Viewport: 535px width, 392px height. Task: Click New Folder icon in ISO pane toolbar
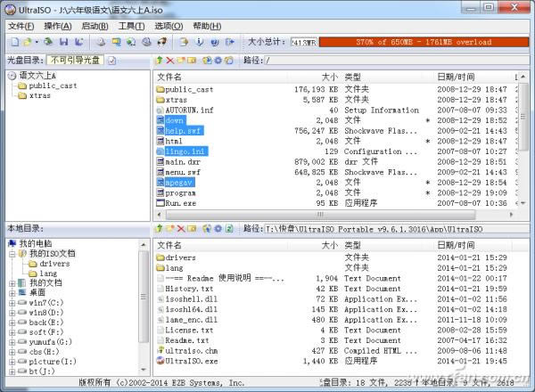181,61
